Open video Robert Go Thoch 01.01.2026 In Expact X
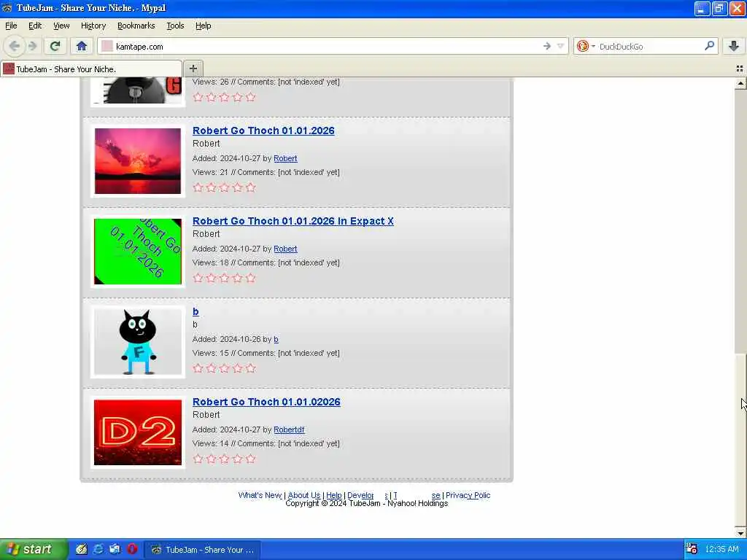747x560 pixels. coord(293,221)
